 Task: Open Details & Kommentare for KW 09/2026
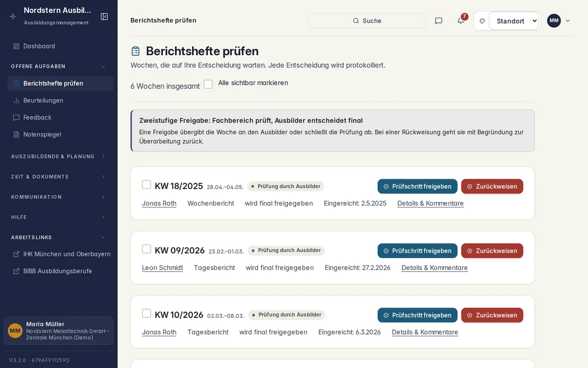pyautogui.click(x=435, y=268)
